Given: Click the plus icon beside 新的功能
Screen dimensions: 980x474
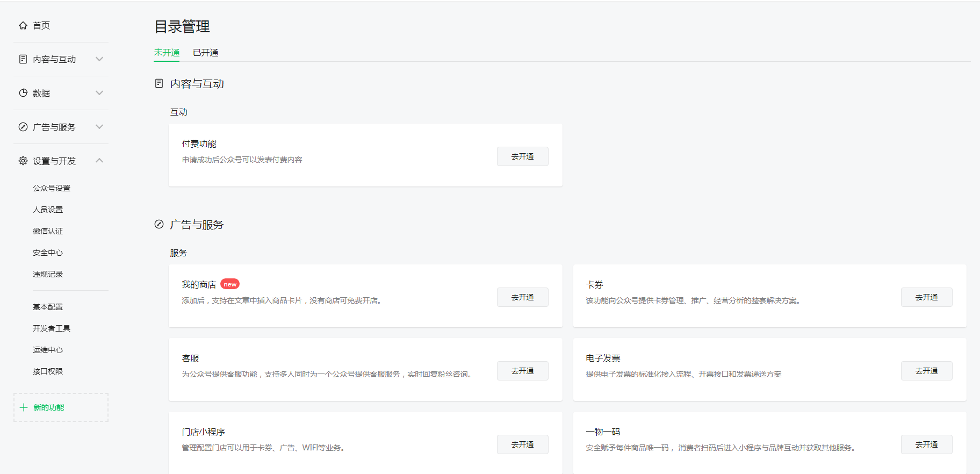Looking at the screenshot, I should [24, 407].
